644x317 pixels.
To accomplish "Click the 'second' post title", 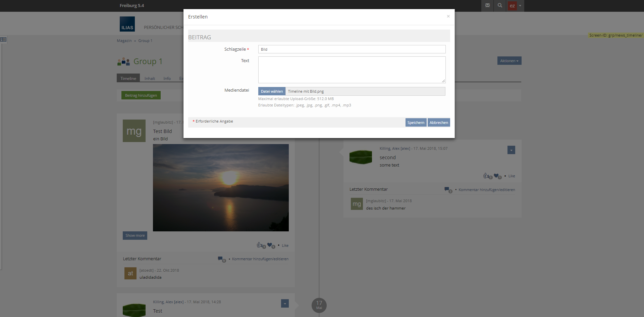I will coord(388,157).
